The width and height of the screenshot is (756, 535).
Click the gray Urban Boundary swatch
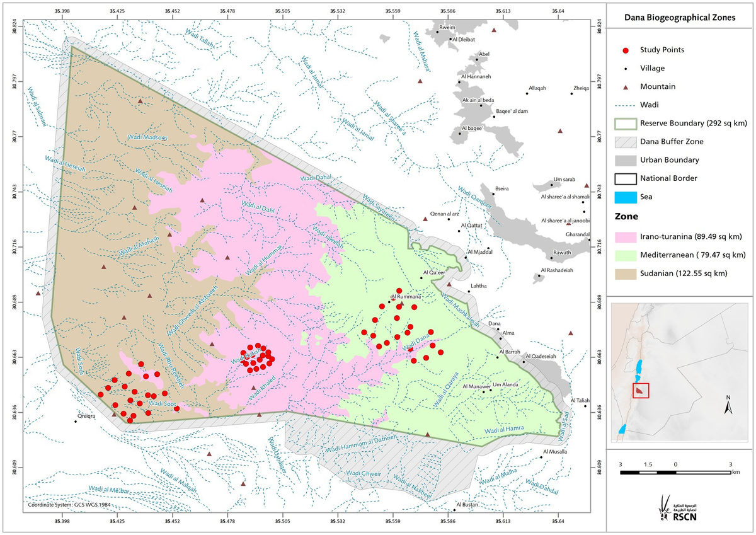626,160
